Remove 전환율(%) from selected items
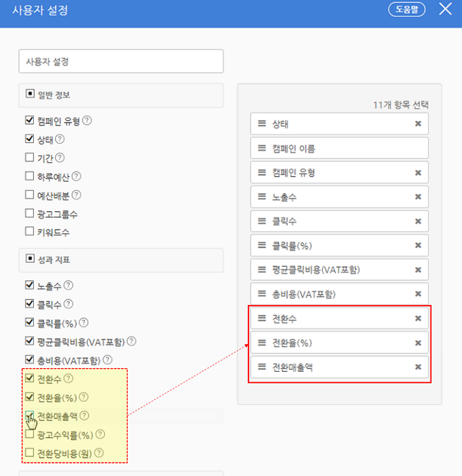This screenshot has height=476, width=462. pyautogui.click(x=418, y=343)
